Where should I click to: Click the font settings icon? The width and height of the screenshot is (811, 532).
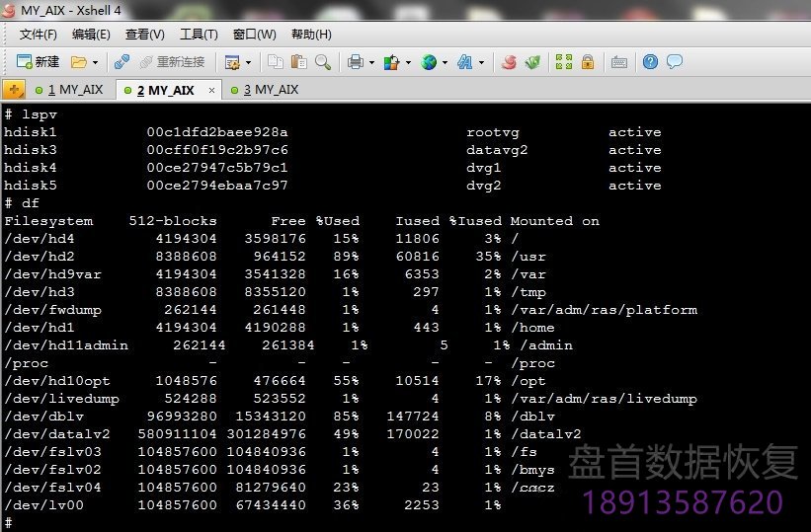tap(465, 62)
